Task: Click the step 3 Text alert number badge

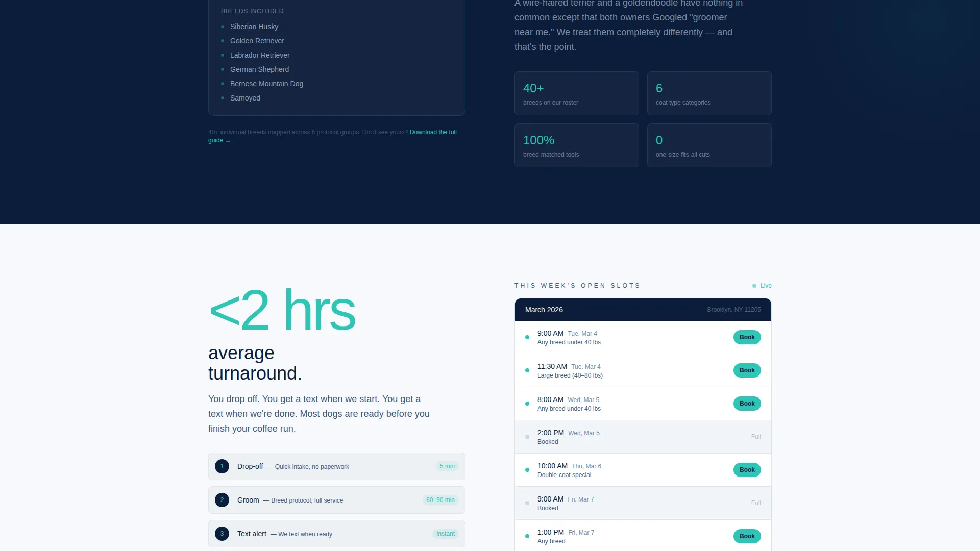Action: pyautogui.click(x=222, y=534)
